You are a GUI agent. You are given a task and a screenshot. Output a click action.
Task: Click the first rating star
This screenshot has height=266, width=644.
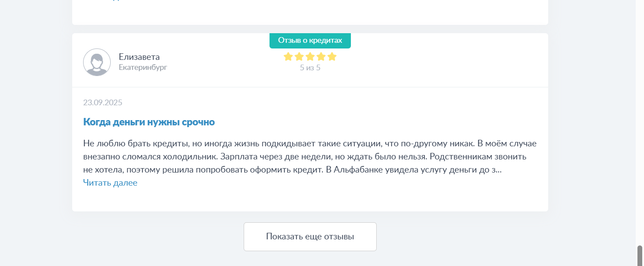288,57
